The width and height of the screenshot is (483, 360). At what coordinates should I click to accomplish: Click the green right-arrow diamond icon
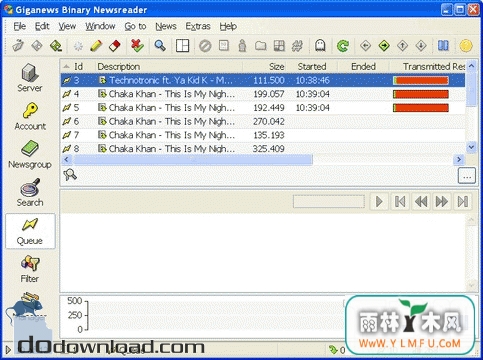tap(384, 46)
